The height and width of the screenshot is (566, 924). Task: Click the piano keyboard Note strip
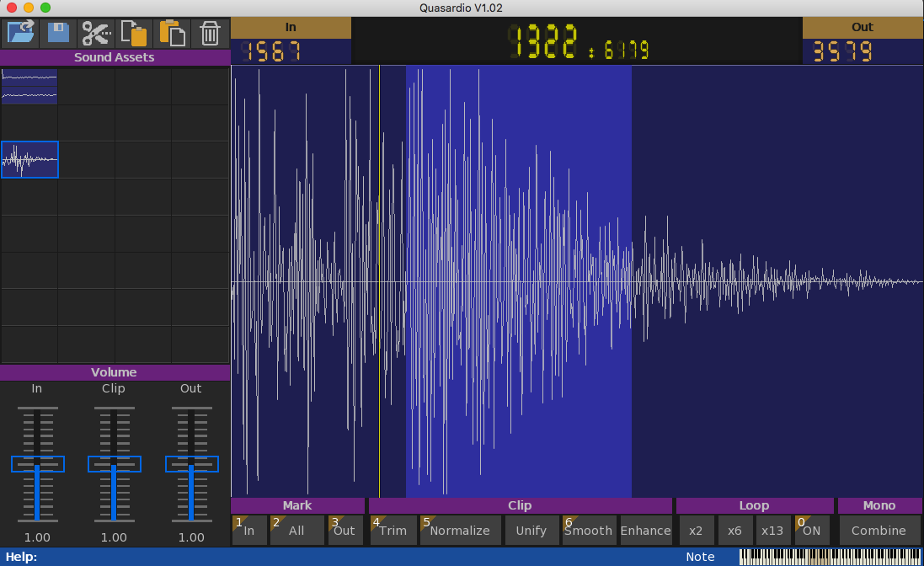[830, 557]
